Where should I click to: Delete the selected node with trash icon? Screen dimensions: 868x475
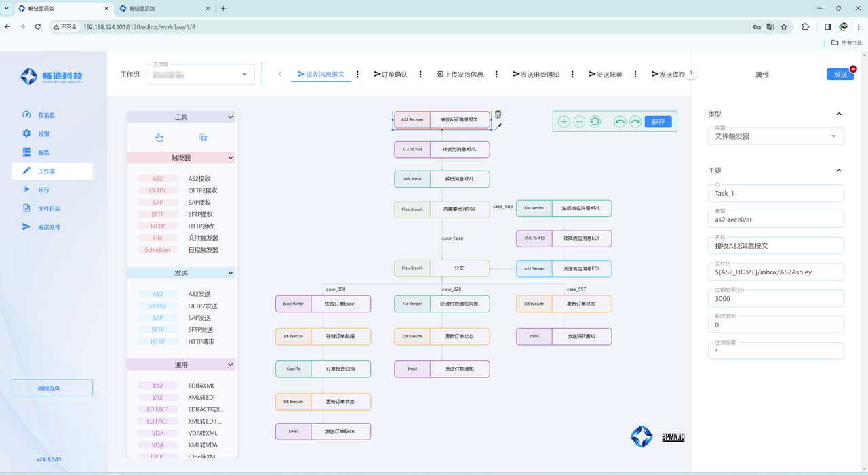(x=498, y=115)
